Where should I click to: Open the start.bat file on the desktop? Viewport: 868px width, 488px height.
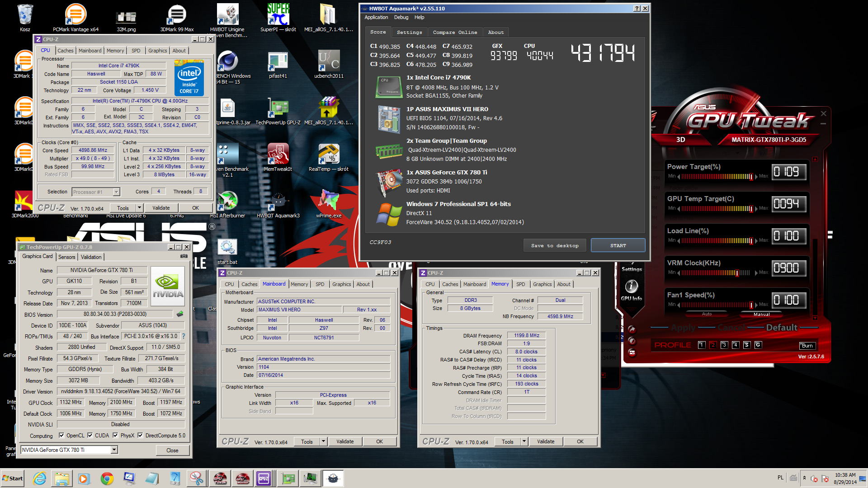[x=227, y=251]
